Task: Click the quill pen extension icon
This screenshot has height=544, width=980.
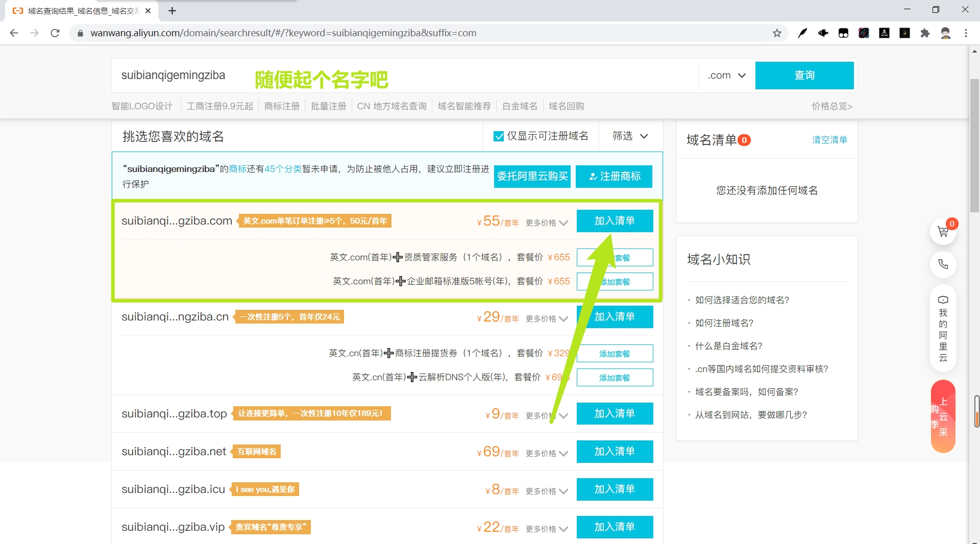Action: click(803, 33)
